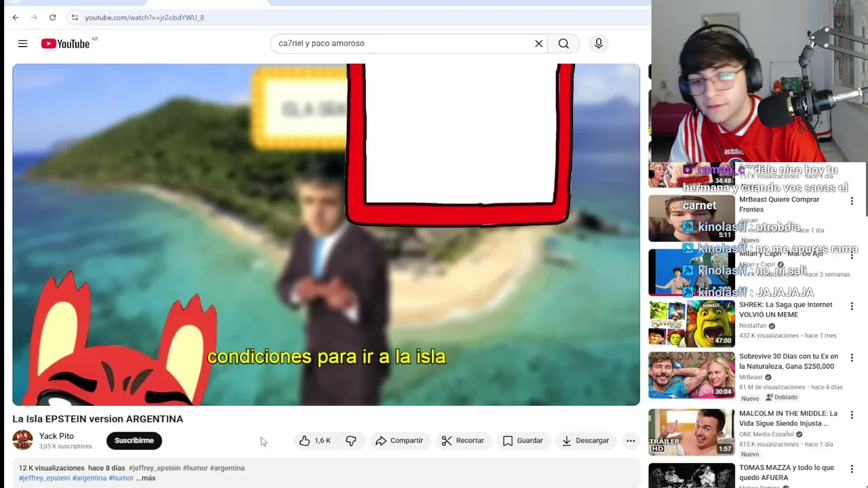Screen dimensions: 868x488
Task: Click the #jeffrey_epstein hashtag in the first line
Action: click(155, 468)
